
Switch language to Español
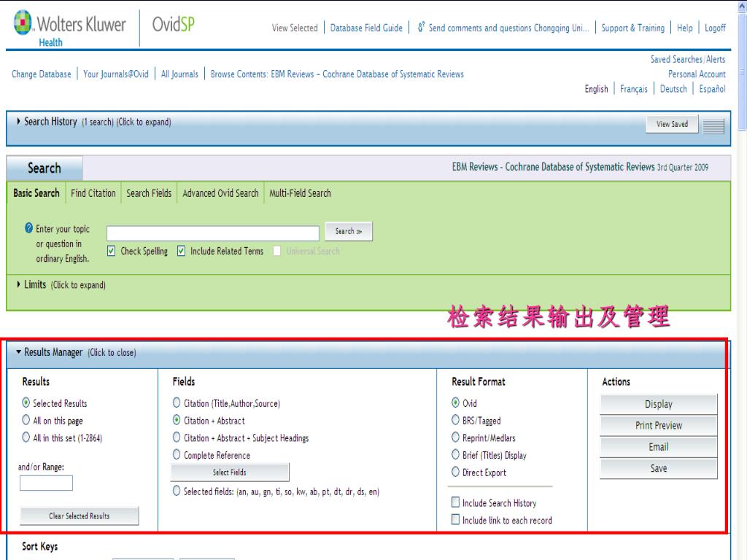(712, 89)
